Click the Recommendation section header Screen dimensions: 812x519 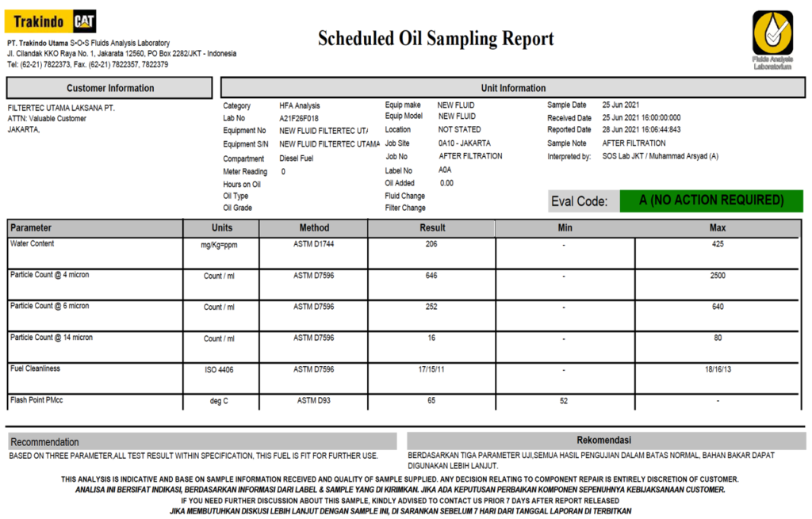(45, 442)
